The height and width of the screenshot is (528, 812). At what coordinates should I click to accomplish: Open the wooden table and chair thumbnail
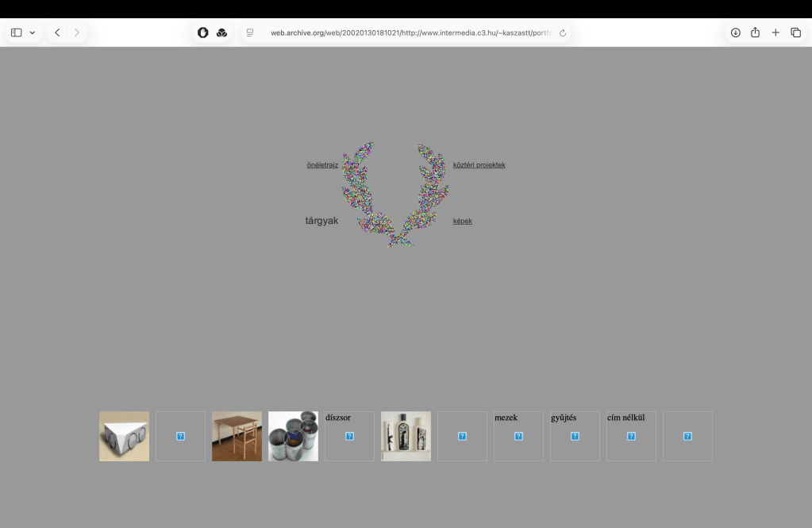point(237,436)
